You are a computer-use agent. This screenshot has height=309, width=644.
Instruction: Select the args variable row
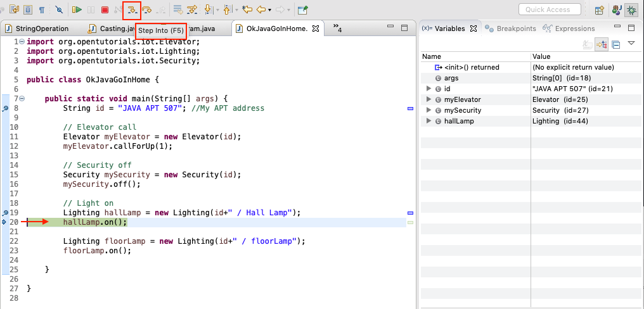click(532, 78)
